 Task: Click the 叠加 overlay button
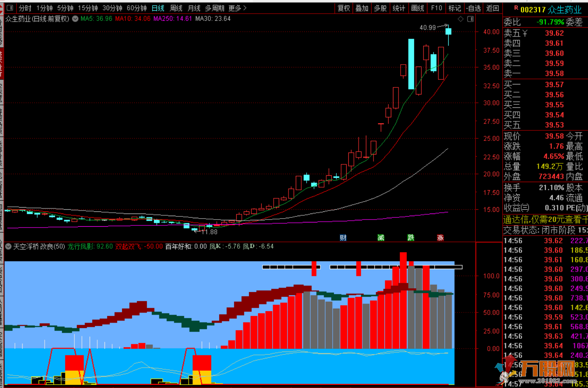(362, 8)
